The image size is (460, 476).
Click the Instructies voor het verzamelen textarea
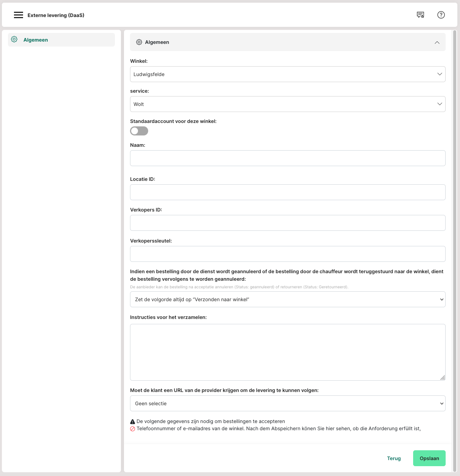(287, 352)
